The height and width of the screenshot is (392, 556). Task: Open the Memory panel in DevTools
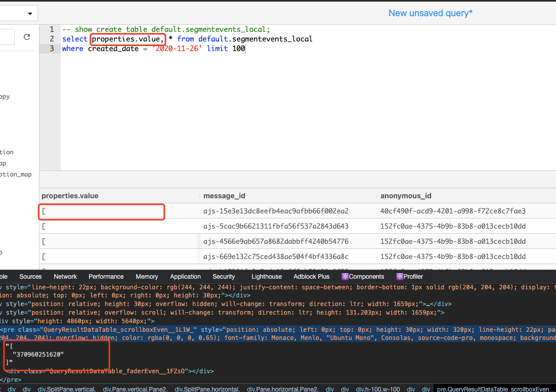[x=146, y=277]
